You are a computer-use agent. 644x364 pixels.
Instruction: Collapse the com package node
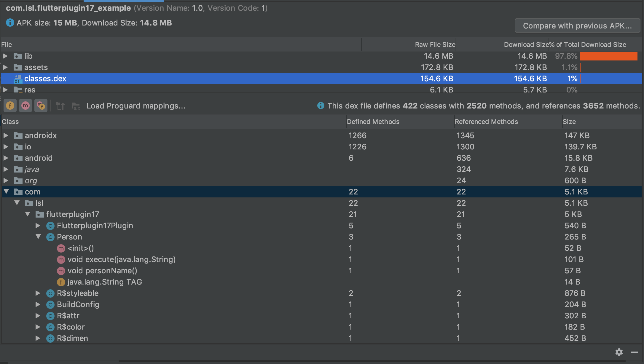(x=6, y=192)
